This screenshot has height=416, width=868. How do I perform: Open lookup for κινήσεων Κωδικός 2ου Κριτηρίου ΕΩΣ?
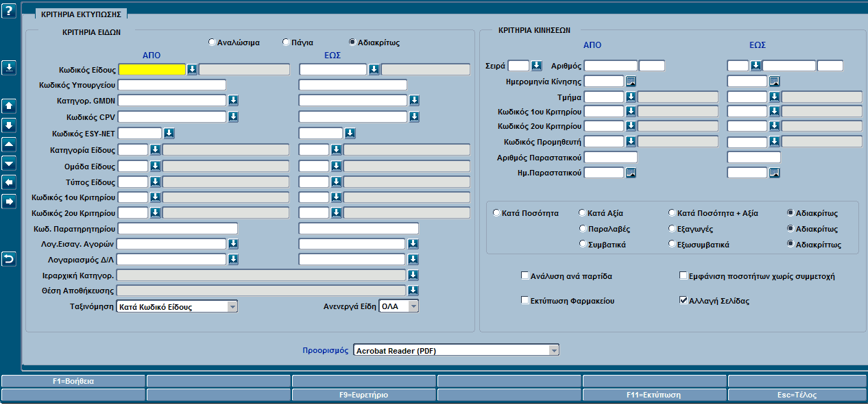point(774,127)
